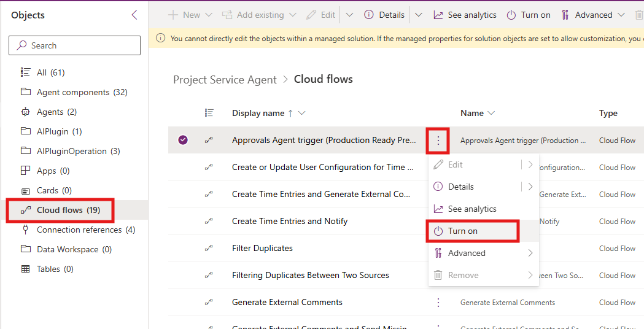Screen dimensions: 644x329
Task: Click the New toolbar button
Action: click(x=184, y=15)
